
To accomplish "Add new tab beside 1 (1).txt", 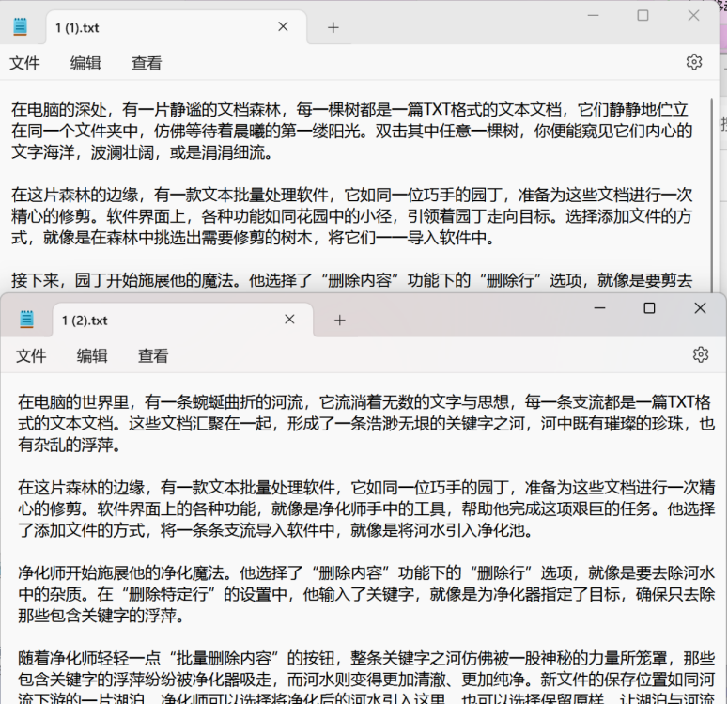I will [333, 27].
